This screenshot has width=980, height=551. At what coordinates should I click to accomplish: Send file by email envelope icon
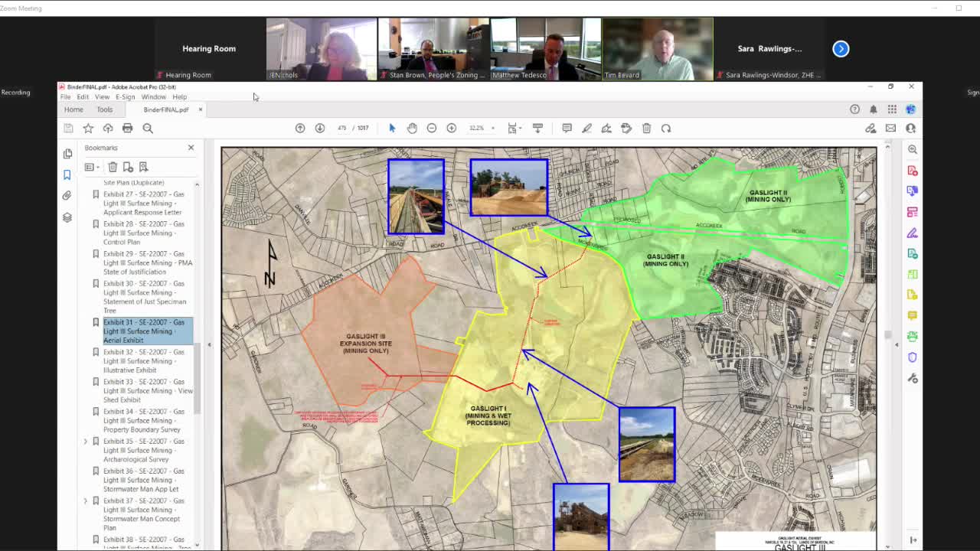(x=890, y=129)
